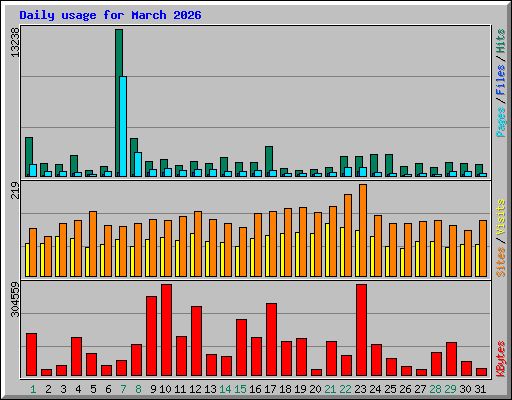Click day label 28 on x-axis

(x=435, y=389)
